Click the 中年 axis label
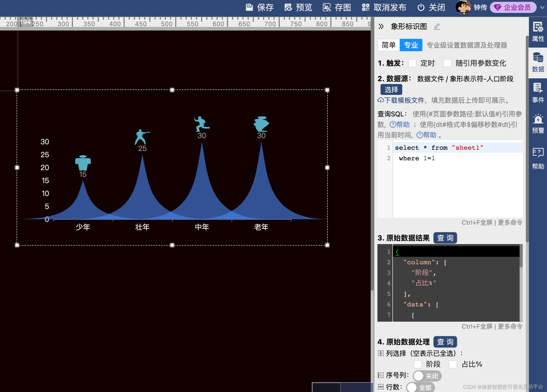The width and height of the screenshot is (547, 392). pyautogui.click(x=202, y=227)
